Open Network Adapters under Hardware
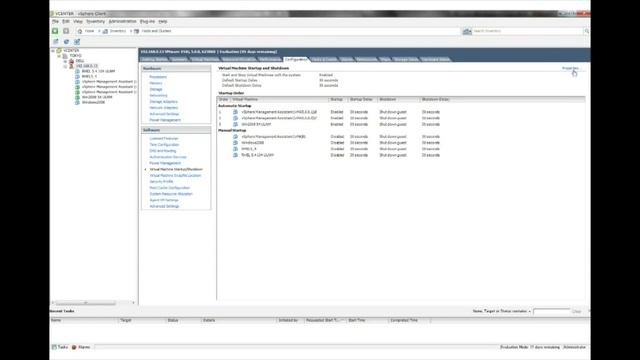 tap(164, 107)
